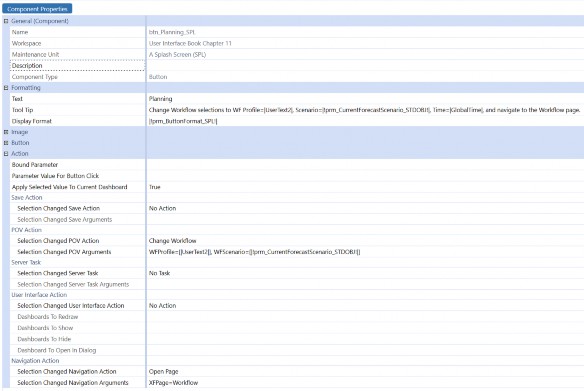Collapse the General (Component) section
Screen dimensions: 584x391
point(6,21)
